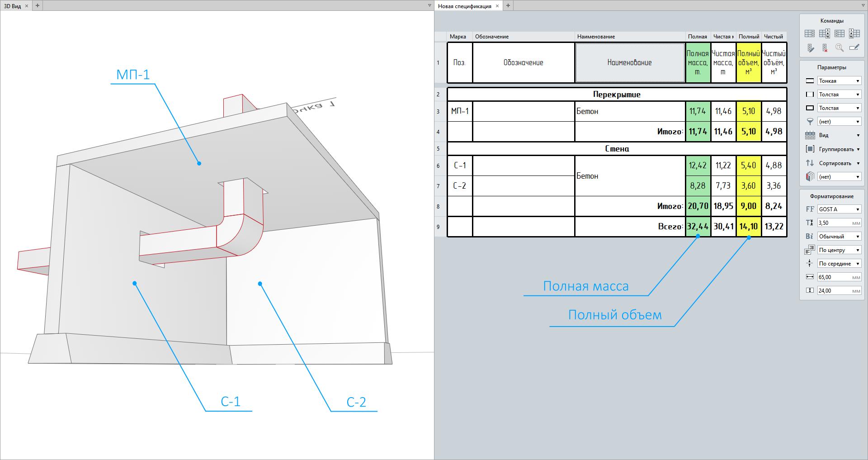Image resolution: width=868 pixels, height=460 pixels.
Task: Open the GOST A font dropdown
Action: tap(839, 209)
